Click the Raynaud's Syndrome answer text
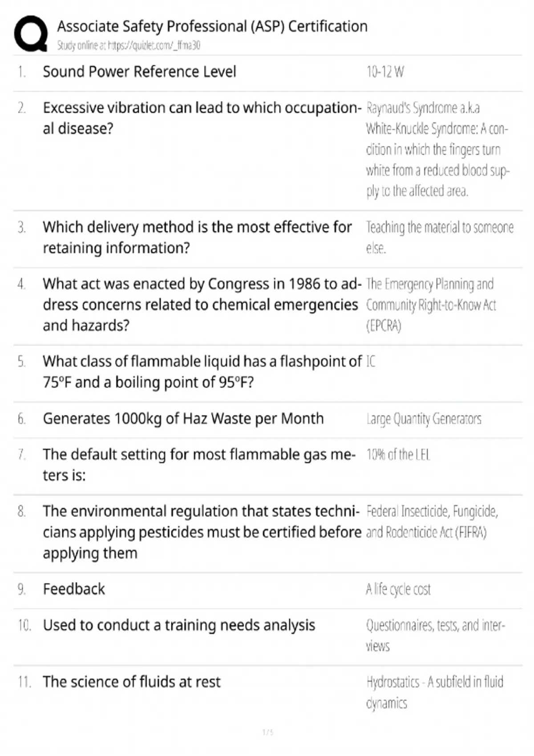534x756 pixels. pyautogui.click(x=437, y=149)
